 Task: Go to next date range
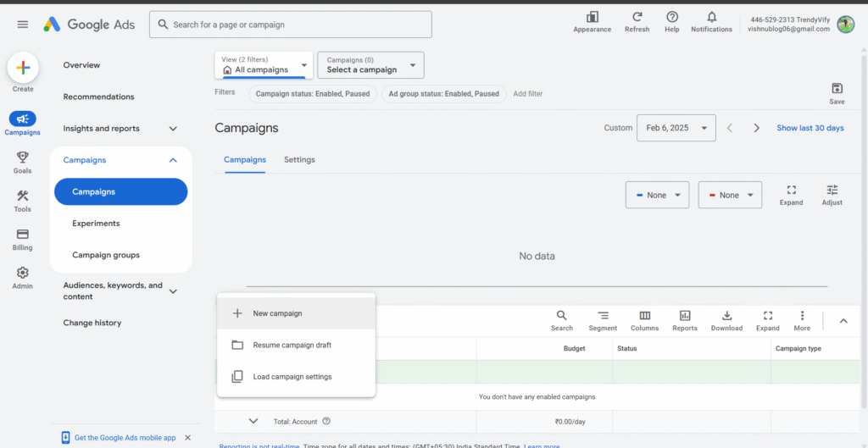(756, 129)
